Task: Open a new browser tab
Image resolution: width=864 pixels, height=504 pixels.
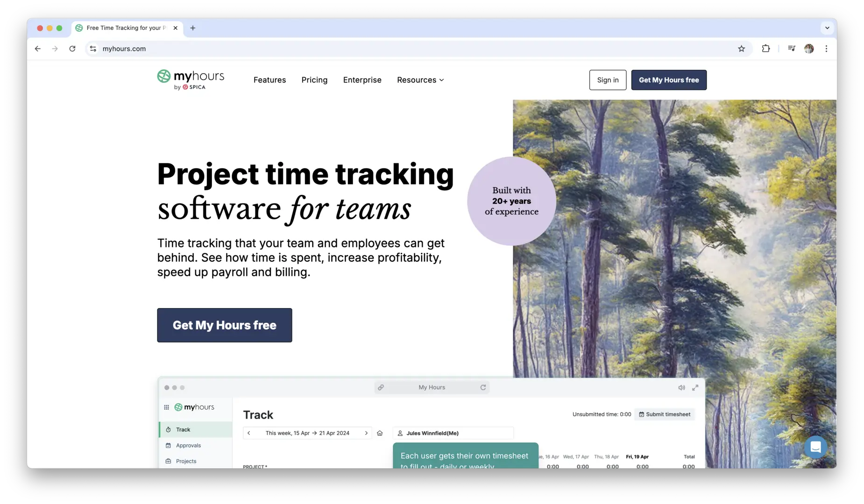Action: (x=193, y=28)
